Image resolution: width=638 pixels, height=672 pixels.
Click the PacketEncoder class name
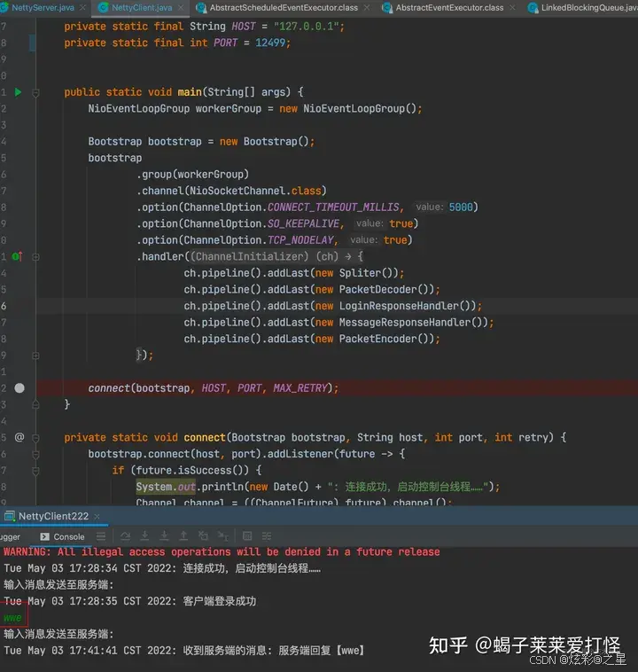point(377,339)
